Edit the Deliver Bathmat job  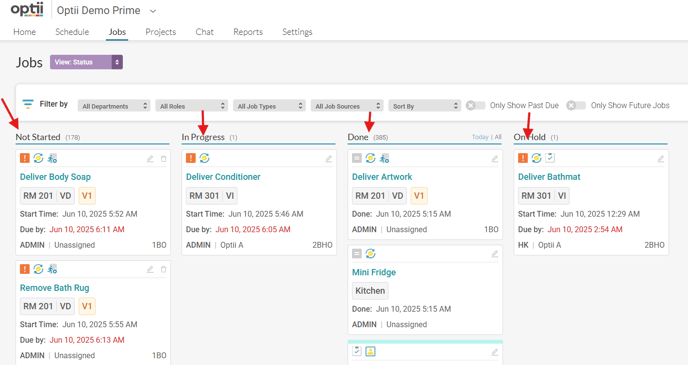point(661,159)
